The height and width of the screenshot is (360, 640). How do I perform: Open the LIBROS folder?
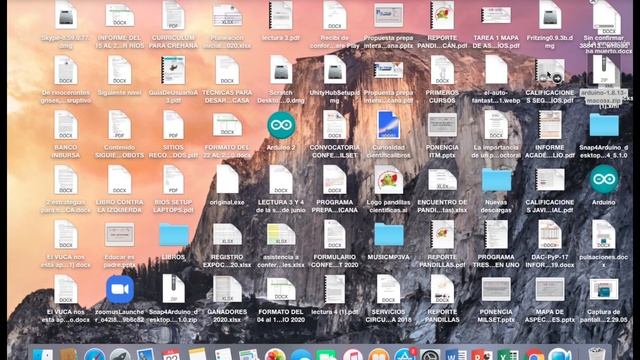tap(173, 235)
